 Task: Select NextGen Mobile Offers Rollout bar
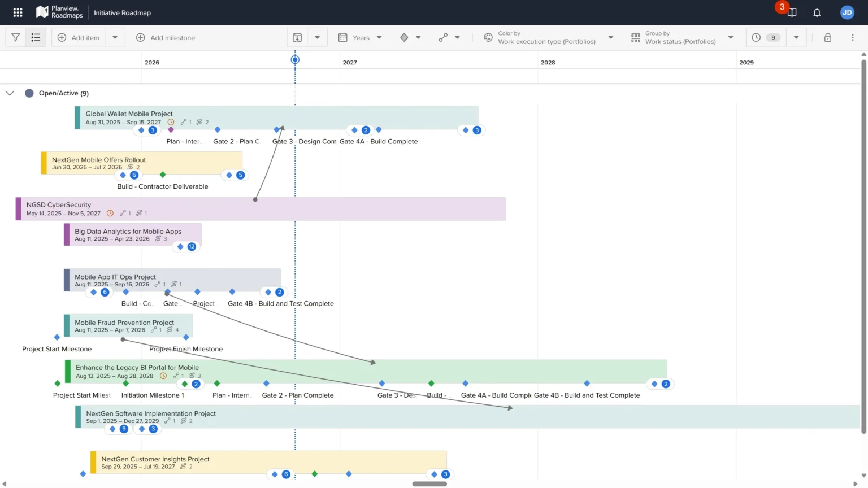pos(142,163)
